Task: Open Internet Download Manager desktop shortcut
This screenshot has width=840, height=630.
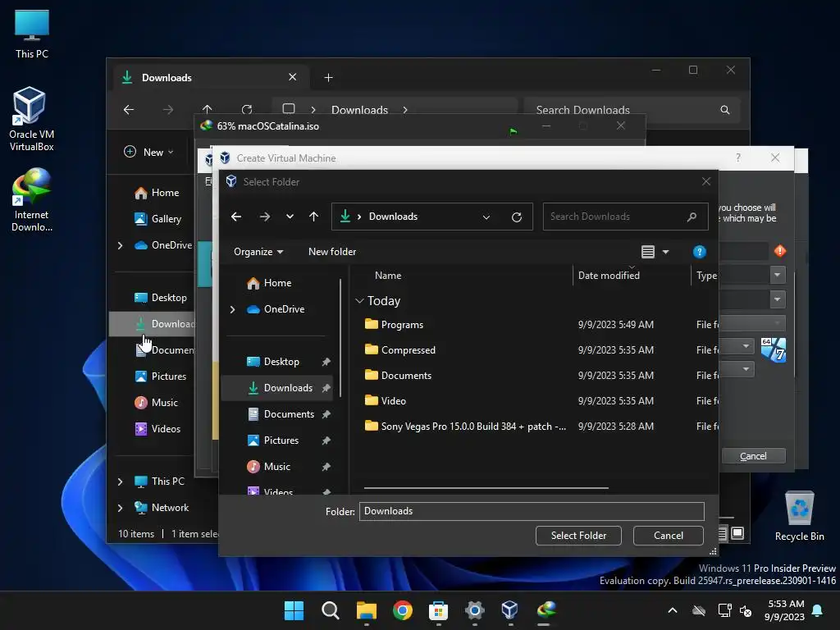Action: tap(31, 199)
